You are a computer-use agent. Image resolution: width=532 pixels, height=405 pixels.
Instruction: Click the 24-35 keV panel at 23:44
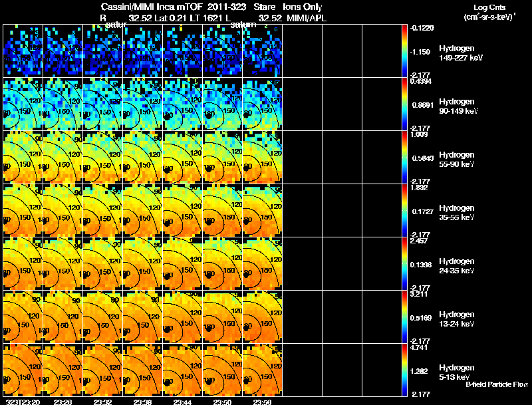click(182, 264)
